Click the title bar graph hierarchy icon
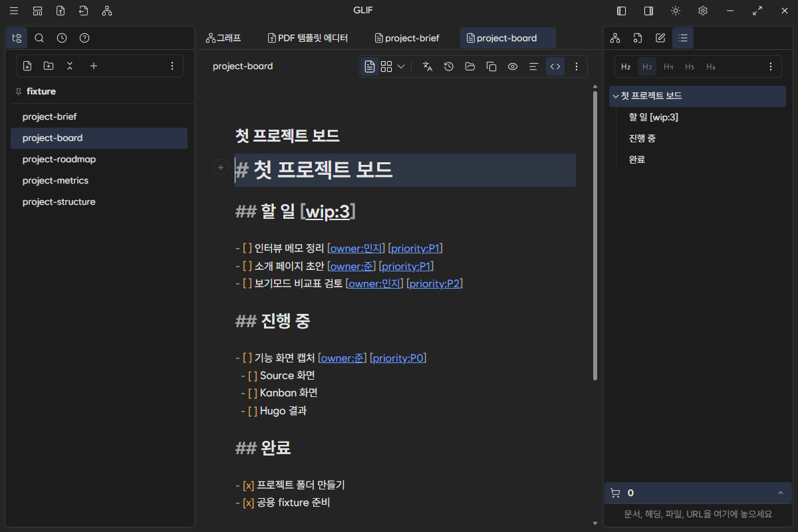 (x=107, y=11)
